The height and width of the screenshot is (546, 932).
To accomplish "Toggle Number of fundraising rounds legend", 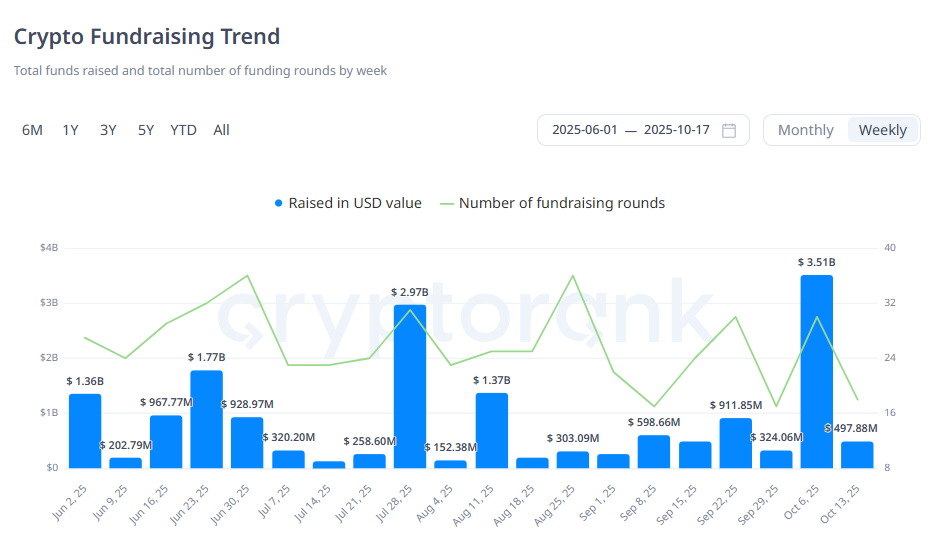I will [x=551, y=203].
